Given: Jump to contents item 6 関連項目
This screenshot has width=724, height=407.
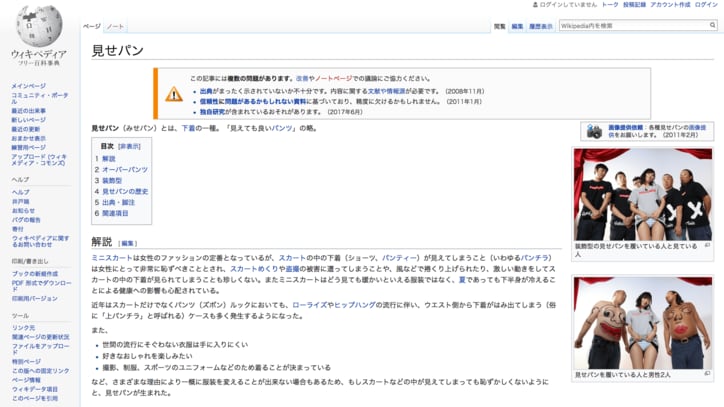Looking at the screenshot, I should [115, 213].
